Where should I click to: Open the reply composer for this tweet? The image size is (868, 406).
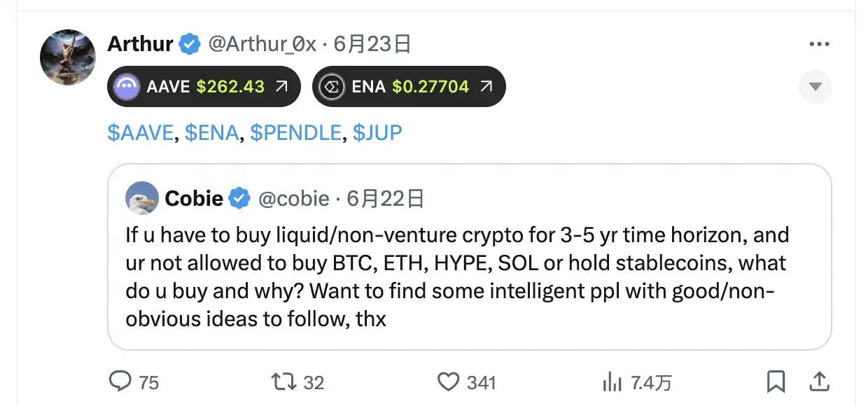click(122, 382)
